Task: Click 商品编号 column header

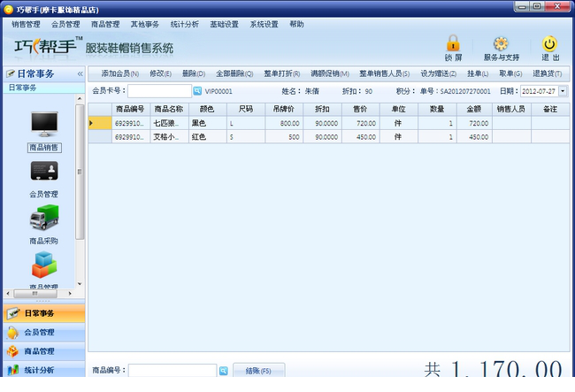Action: pyautogui.click(x=131, y=109)
